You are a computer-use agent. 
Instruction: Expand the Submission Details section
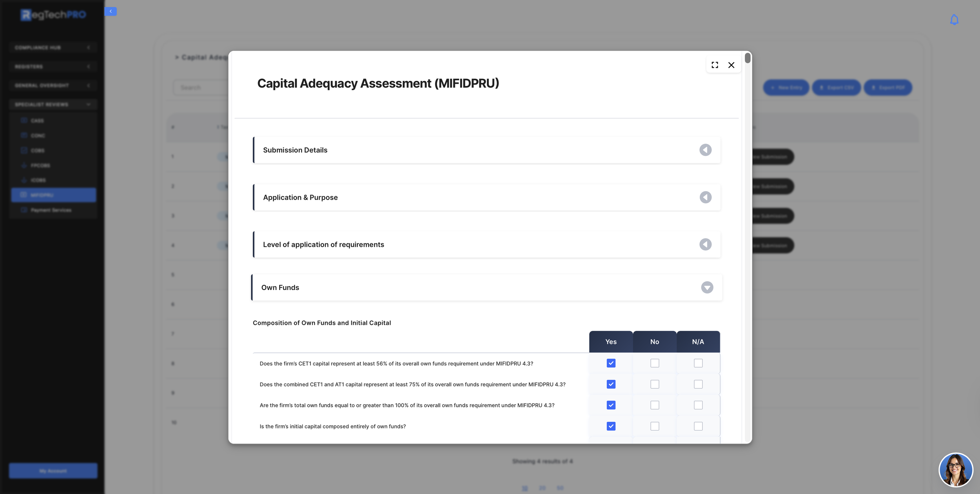tap(705, 150)
